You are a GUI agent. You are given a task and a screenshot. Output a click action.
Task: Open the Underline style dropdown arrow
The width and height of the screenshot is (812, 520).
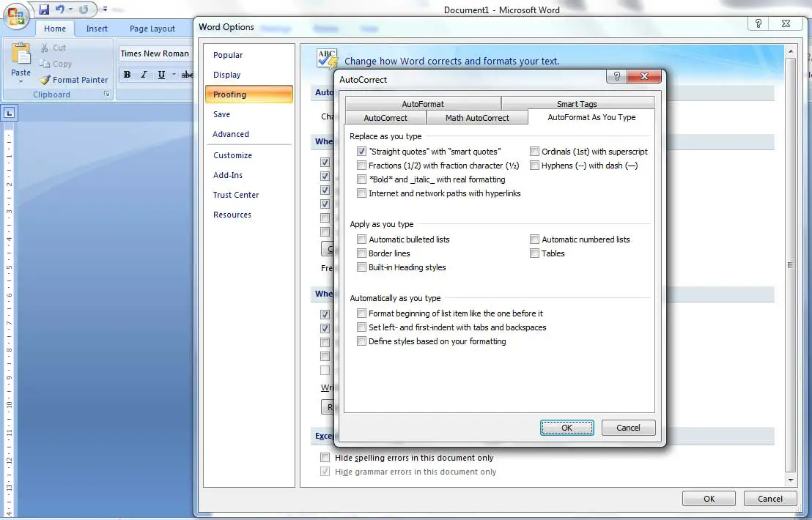point(174,75)
